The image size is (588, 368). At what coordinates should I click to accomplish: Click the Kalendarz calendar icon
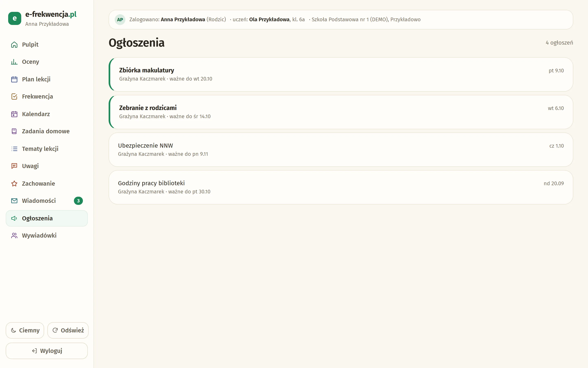14,114
